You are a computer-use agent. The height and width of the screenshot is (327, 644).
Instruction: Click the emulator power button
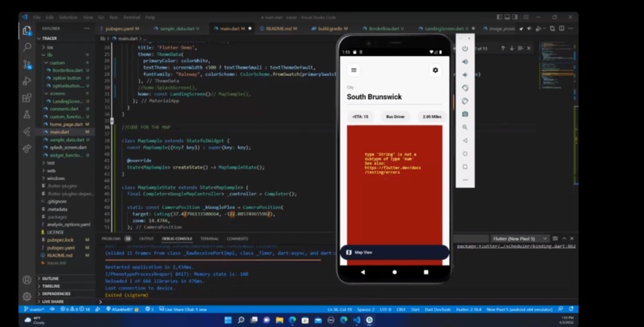pos(465,49)
